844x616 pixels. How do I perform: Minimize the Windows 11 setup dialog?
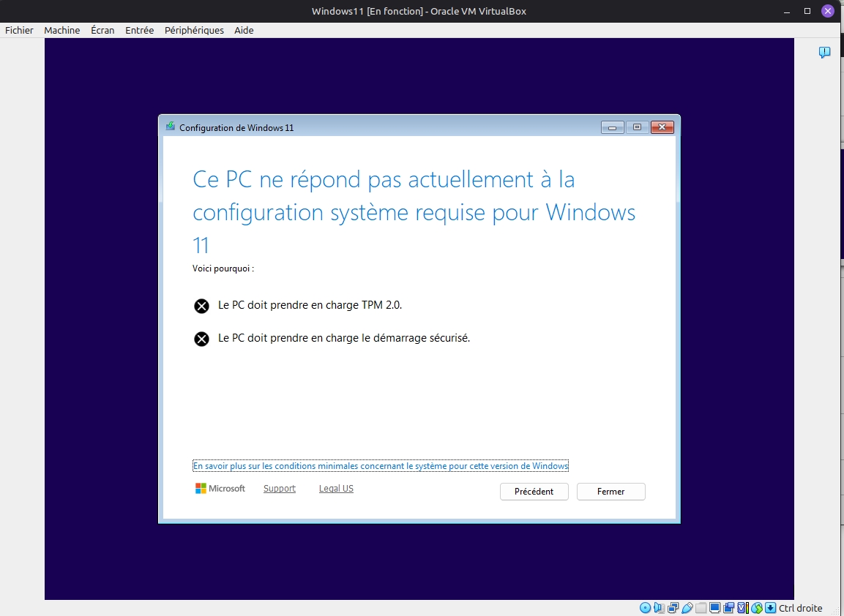click(613, 127)
